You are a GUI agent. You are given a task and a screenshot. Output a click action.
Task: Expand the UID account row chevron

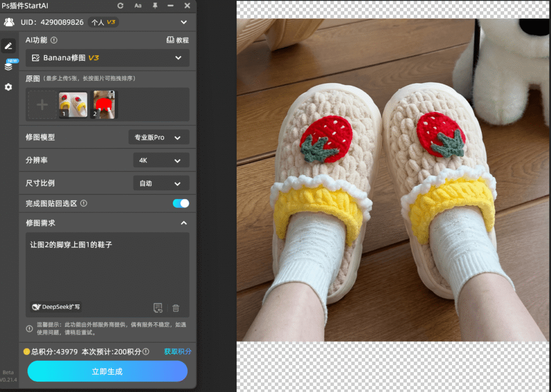(184, 22)
